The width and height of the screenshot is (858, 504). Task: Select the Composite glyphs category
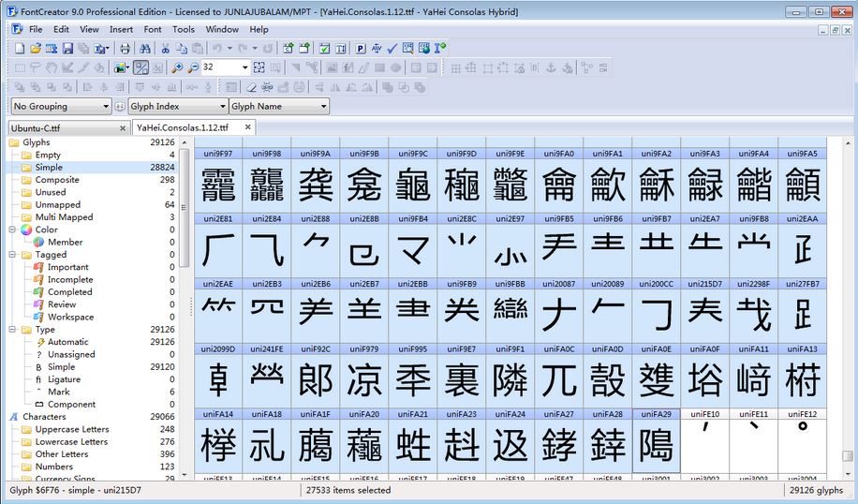57,180
